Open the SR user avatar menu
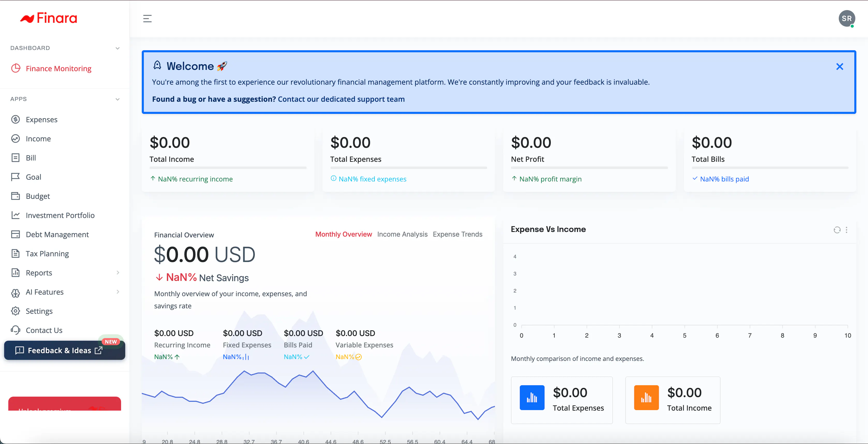 click(847, 19)
